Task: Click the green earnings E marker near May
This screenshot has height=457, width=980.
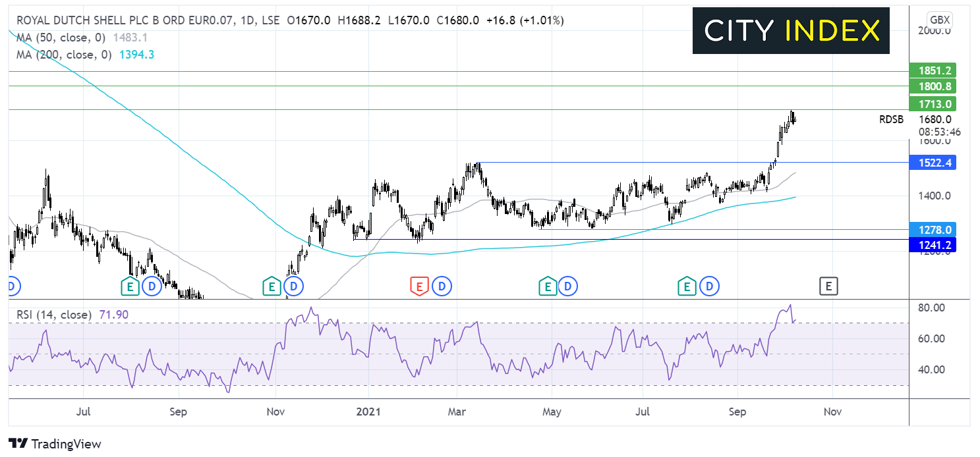Action: [x=546, y=286]
